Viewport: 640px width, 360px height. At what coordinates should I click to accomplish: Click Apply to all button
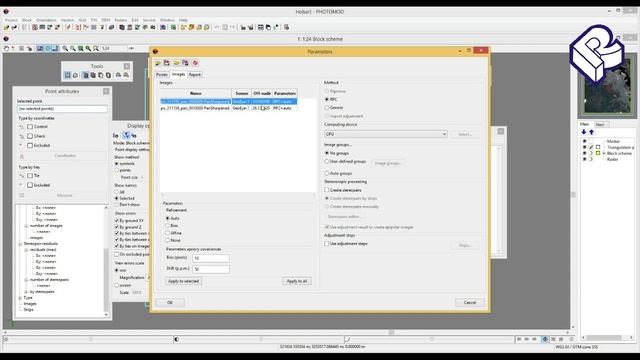tap(297, 281)
